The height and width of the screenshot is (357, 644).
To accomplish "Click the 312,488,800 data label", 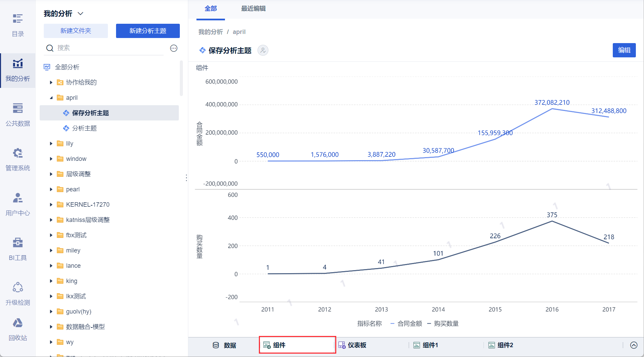I will click(x=609, y=111).
